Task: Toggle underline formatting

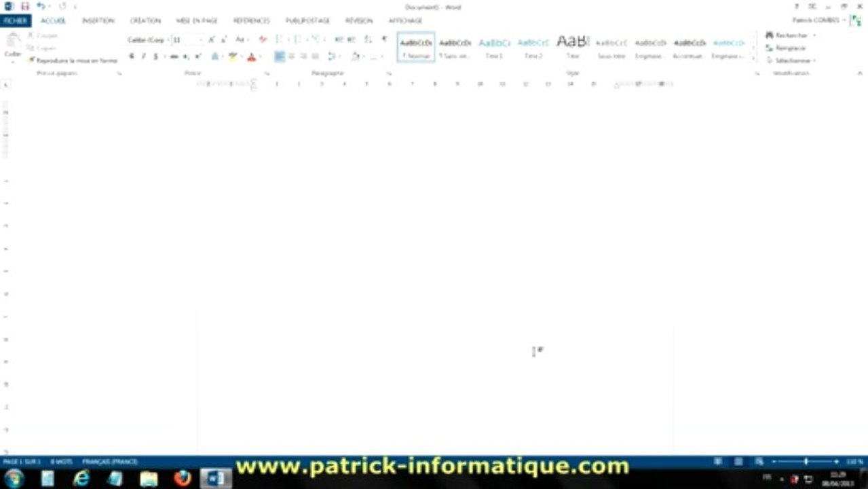Action: pyautogui.click(x=155, y=56)
